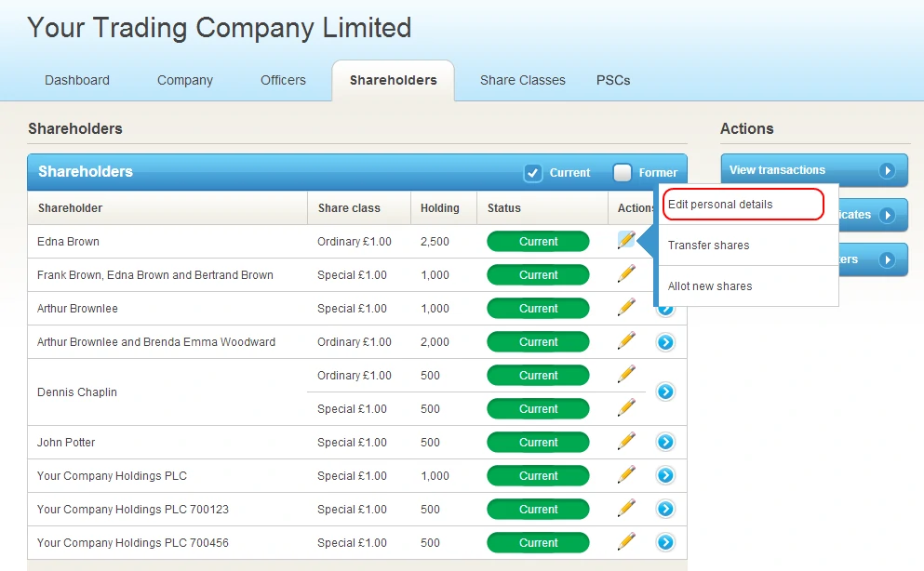924x571 pixels.
Task: Click blue arrow for Your Company Holdings PLC 700123
Action: (x=665, y=509)
